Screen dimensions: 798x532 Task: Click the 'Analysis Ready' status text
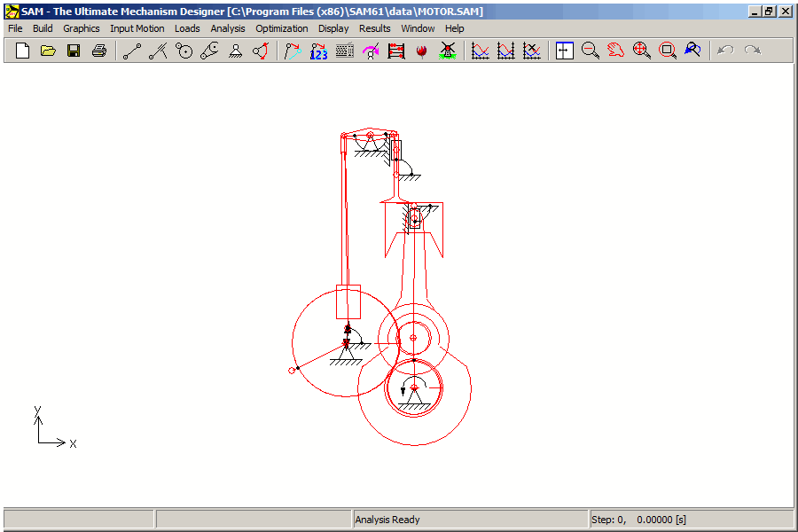(387, 520)
